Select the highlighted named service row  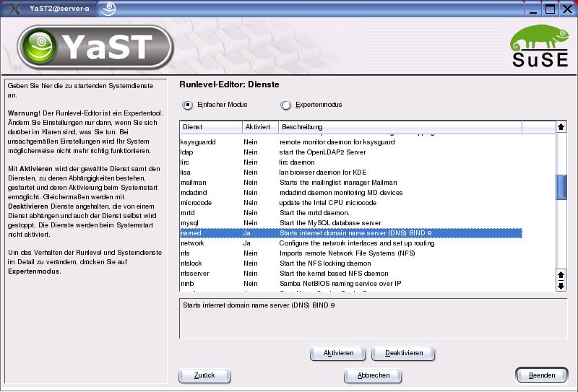point(351,233)
